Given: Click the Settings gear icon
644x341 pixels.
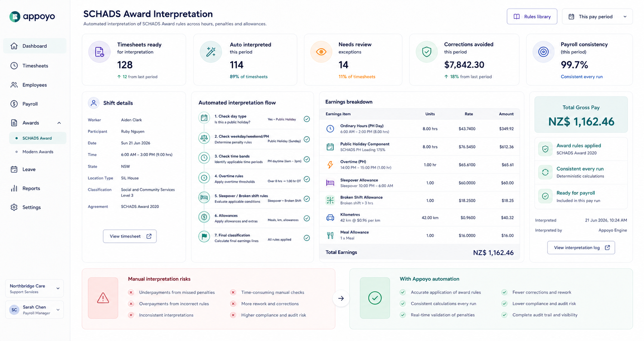Looking at the screenshot, I should (14, 207).
